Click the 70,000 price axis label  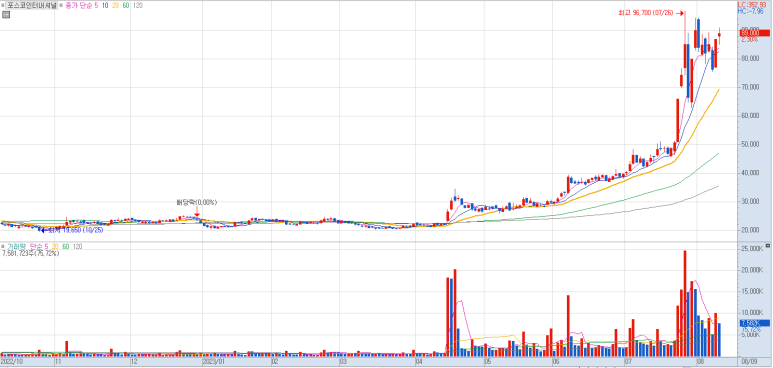[749, 87]
